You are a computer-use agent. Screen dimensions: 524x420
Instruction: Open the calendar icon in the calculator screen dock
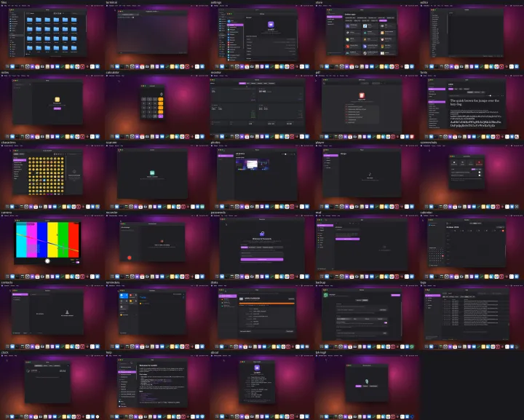(142, 137)
